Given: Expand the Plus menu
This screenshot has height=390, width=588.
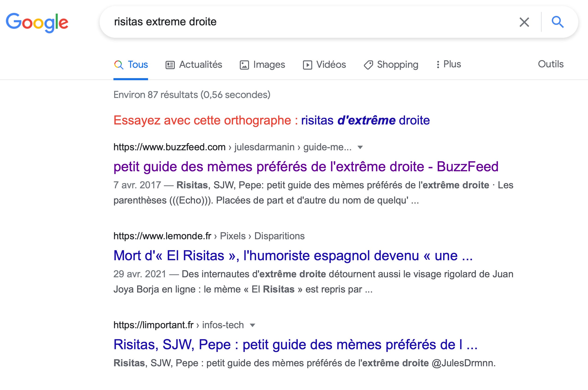Looking at the screenshot, I should coord(448,64).
